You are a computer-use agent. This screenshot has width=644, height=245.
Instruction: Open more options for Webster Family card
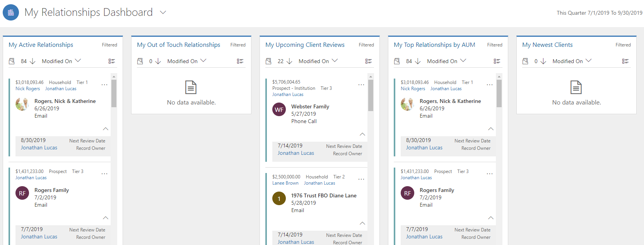pos(361,85)
